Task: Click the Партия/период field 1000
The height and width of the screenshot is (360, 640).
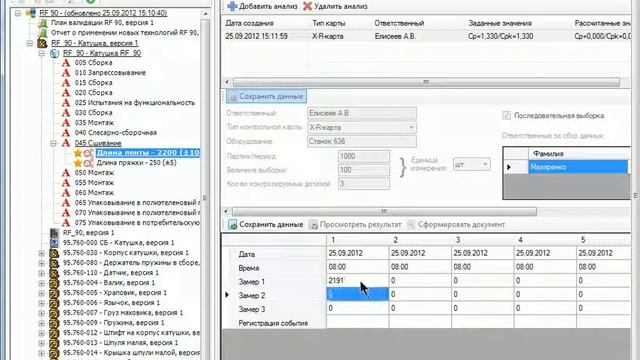Action: pos(364,156)
